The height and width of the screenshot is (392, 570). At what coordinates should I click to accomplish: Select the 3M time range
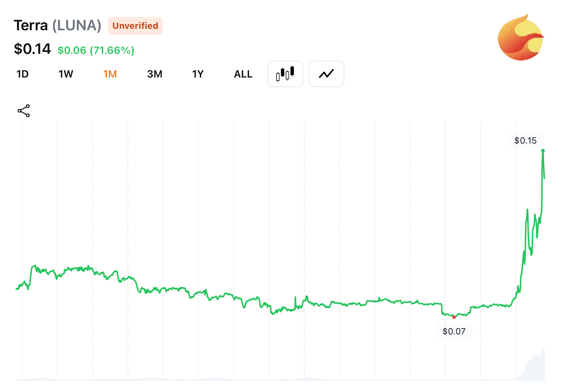click(155, 74)
